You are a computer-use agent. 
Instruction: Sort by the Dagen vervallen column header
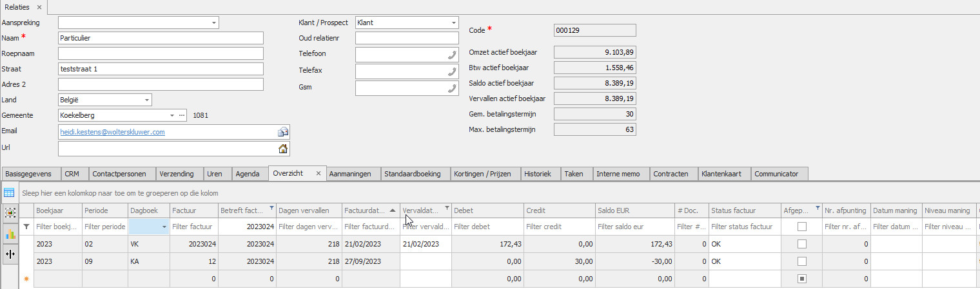[309, 210]
